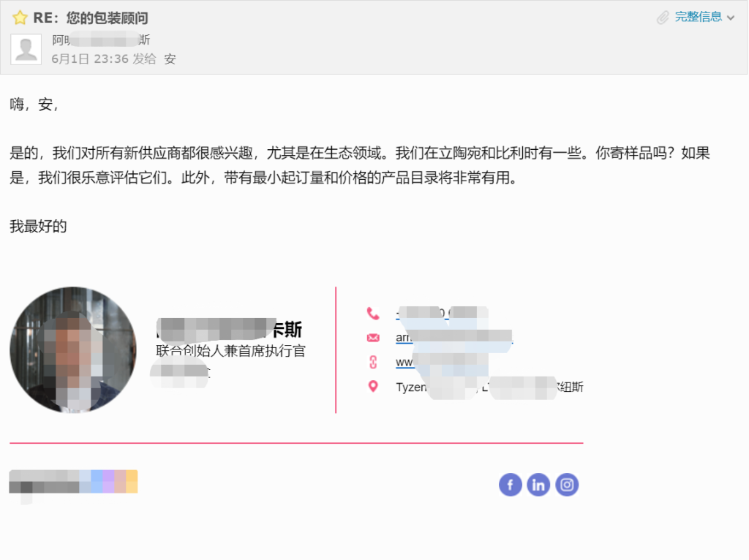
Task: Expand the chevron next to 完整信息
Action: click(731, 18)
